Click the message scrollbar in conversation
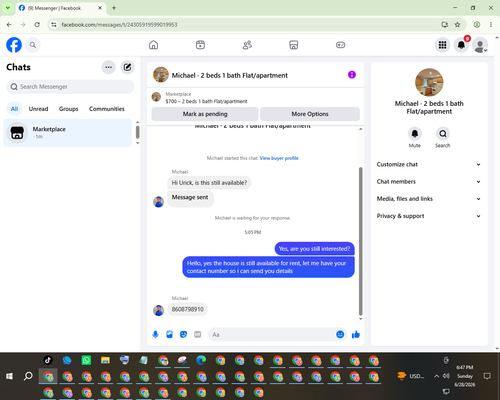 [x=360, y=241]
